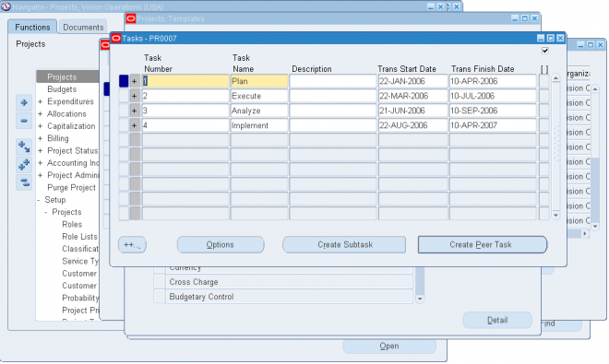Expand the Capitalization node in Navigator
Image resolution: width=609 pixels, height=364 pixels.
point(40,126)
